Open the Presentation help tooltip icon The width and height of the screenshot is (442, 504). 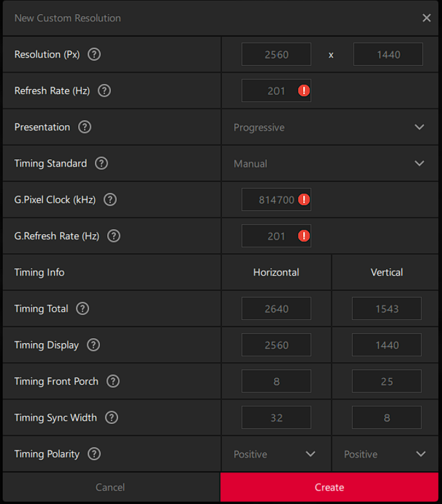tap(85, 127)
